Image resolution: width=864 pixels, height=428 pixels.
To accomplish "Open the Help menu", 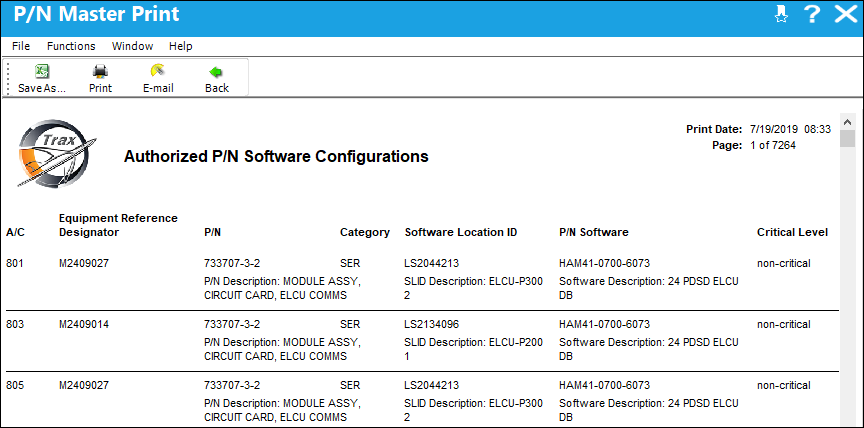I will 181,46.
